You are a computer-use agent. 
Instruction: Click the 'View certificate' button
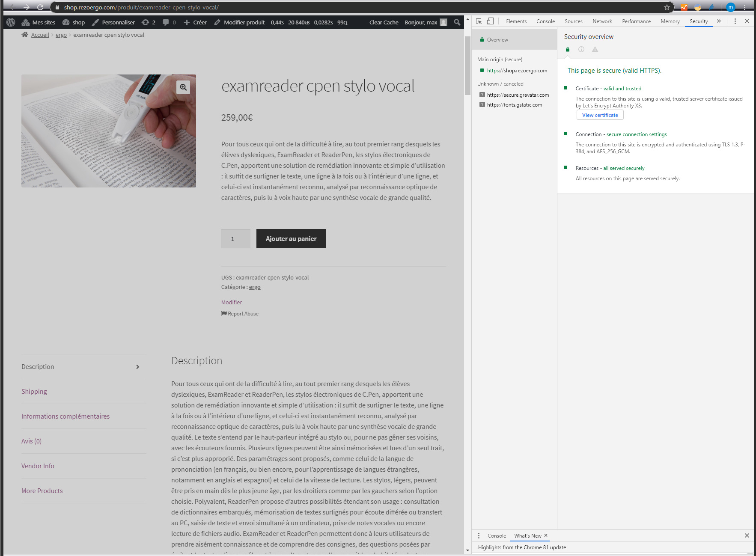[600, 115]
